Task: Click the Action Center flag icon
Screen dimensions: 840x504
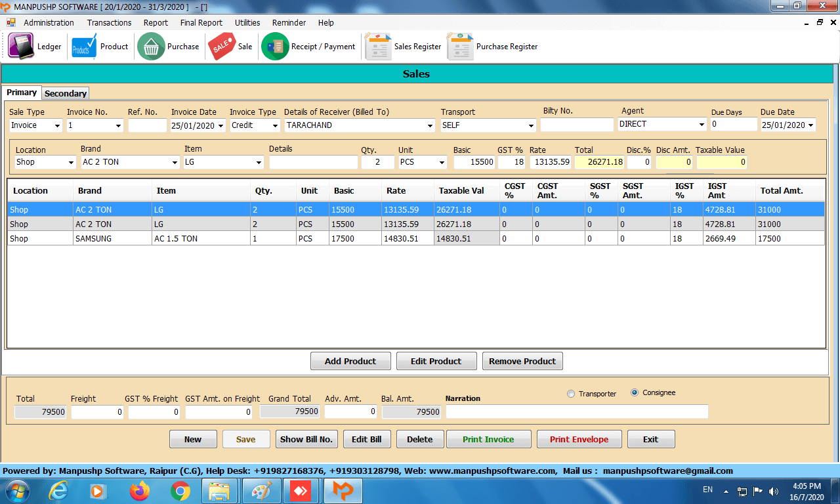Action: point(757,491)
